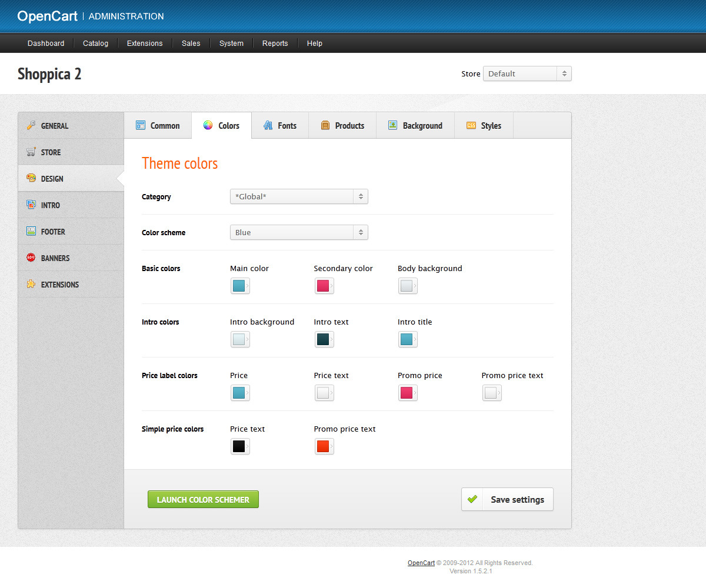Click the Background tab picture icon
This screenshot has width=706, height=588.
coord(392,125)
